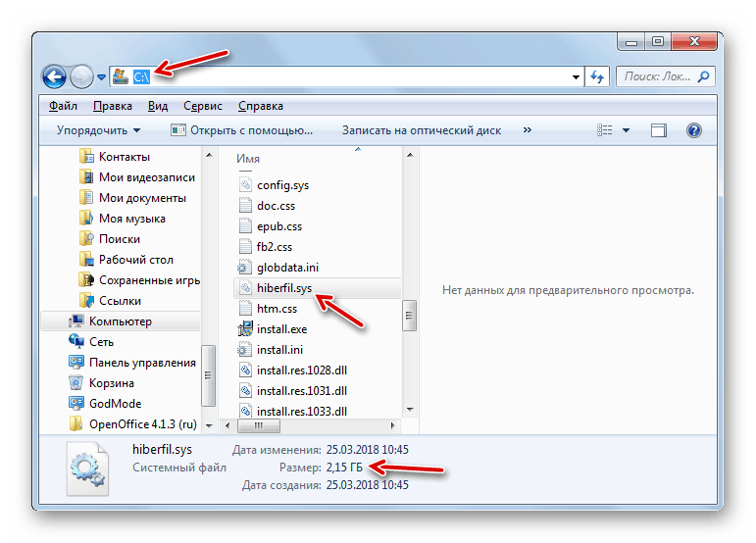Screen dimensions: 756x543
Task: Select OpenOffice 4.1.3 (ru) folder
Action: point(133,424)
